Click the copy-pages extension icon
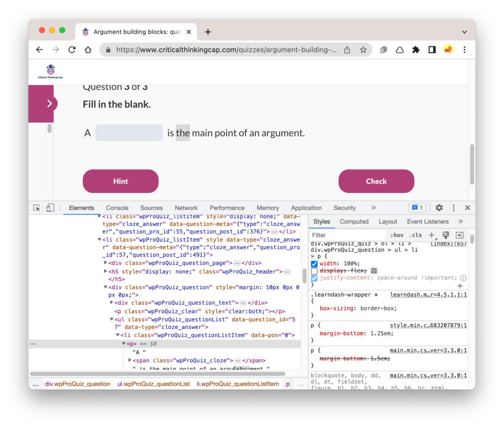This screenshot has width=504, height=427. click(x=383, y=50)
